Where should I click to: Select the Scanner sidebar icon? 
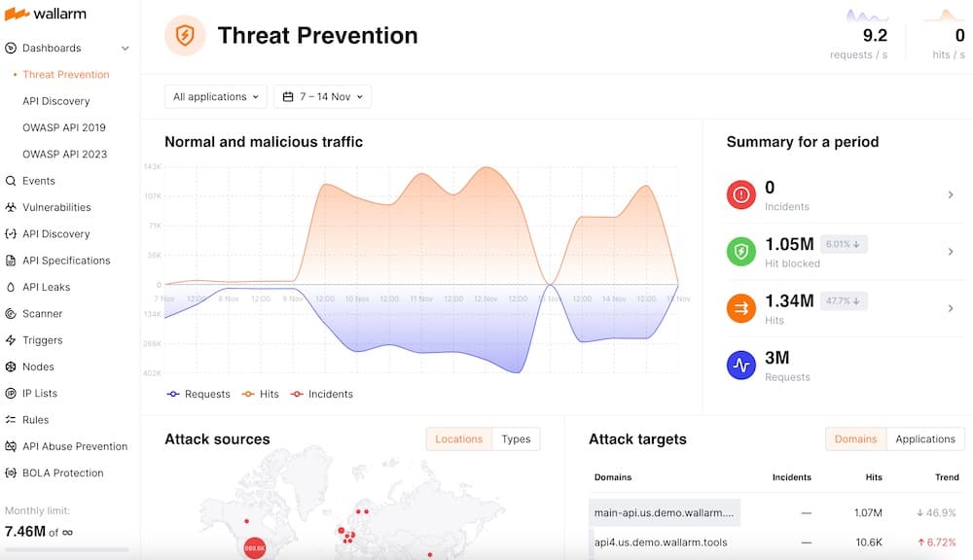pos(12,313)
